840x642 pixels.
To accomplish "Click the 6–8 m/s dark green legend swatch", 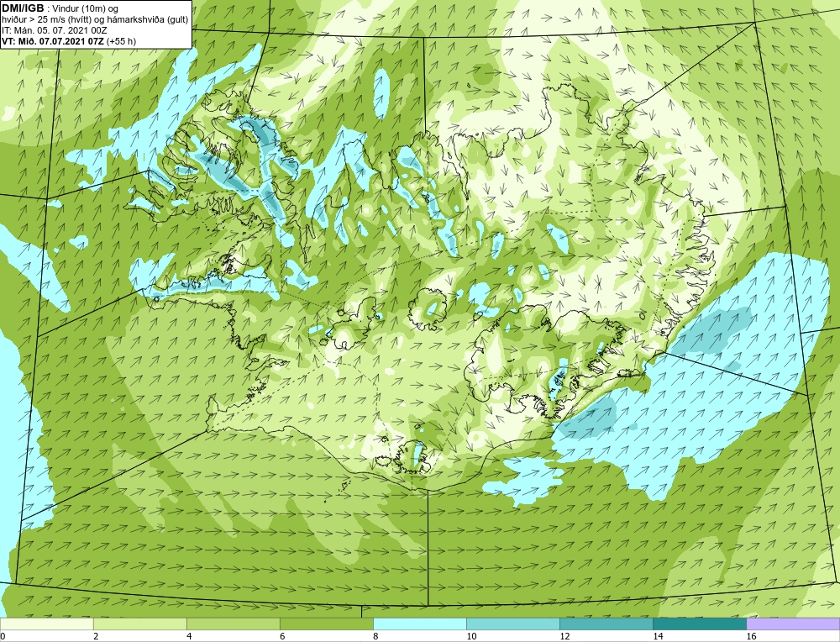I will (326, 624).
